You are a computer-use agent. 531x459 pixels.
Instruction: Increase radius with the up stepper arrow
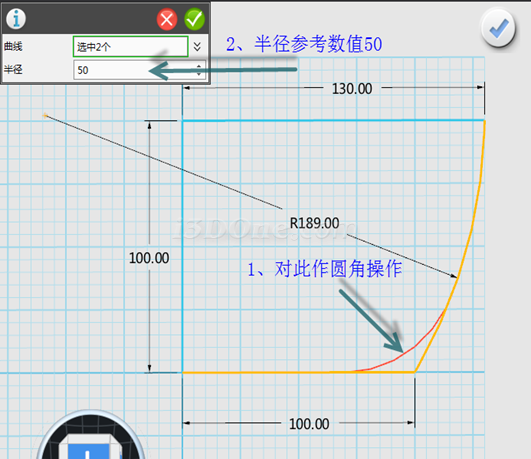click(199, 66)
